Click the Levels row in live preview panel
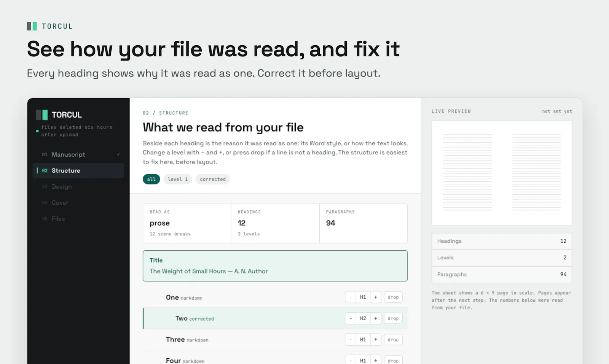Screen dimensions: 609x364 point(502,258)
